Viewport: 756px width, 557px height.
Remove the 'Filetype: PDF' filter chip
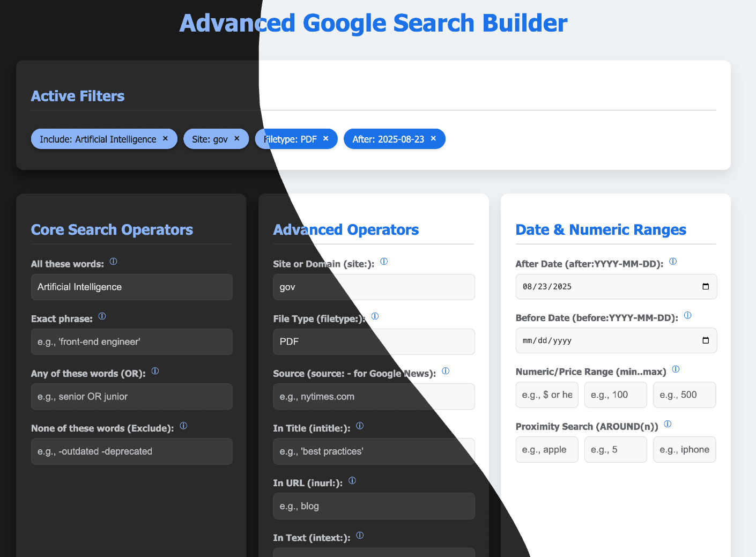click(x=325, y=138)
